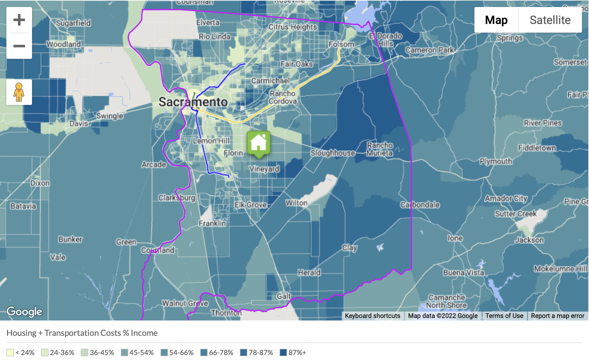Click the 78-87% legend swatch
Screen dimensions: 589x364
click(x=244, y=352)
